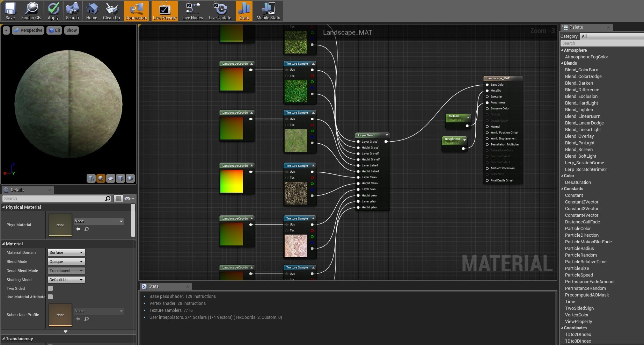
Task: Select Blend_Overlay in the Palette list
Action: coord(579,136)
